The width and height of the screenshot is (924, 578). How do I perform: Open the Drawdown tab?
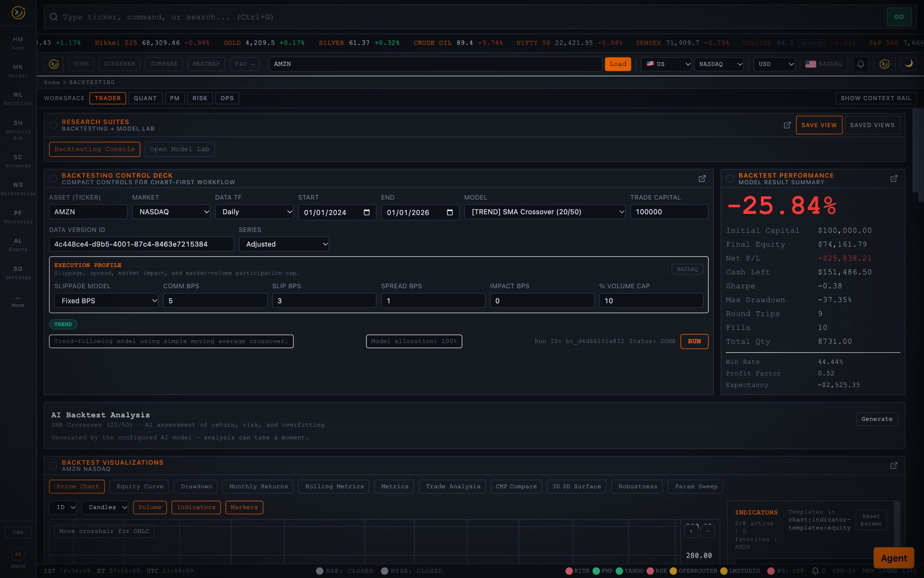tap(196, 487)
